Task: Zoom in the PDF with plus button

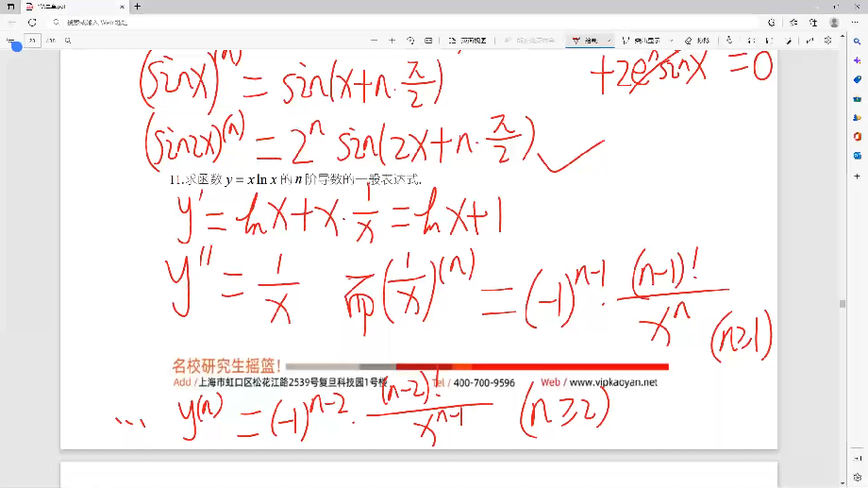Action: (x=392, y=41)
